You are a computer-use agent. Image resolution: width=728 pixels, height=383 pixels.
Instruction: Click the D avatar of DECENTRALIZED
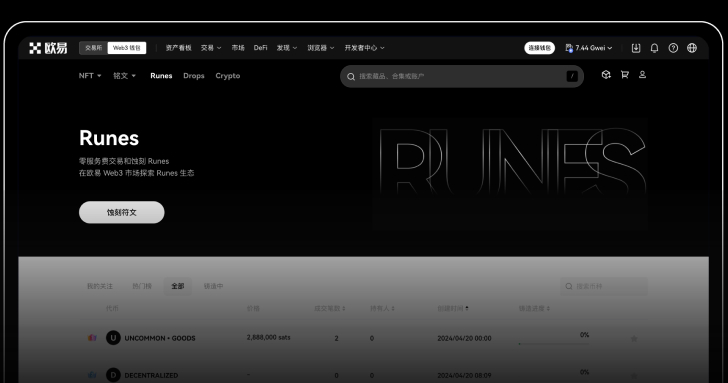click(113, 375)
